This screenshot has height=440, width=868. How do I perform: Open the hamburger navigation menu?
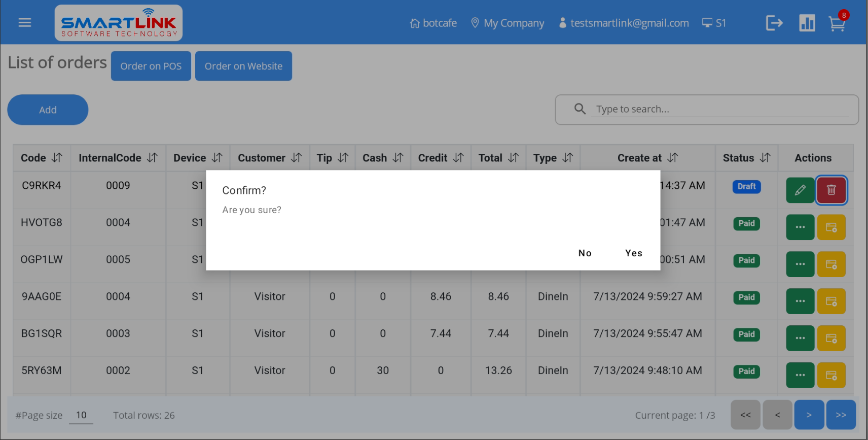[x=25, y=23]
